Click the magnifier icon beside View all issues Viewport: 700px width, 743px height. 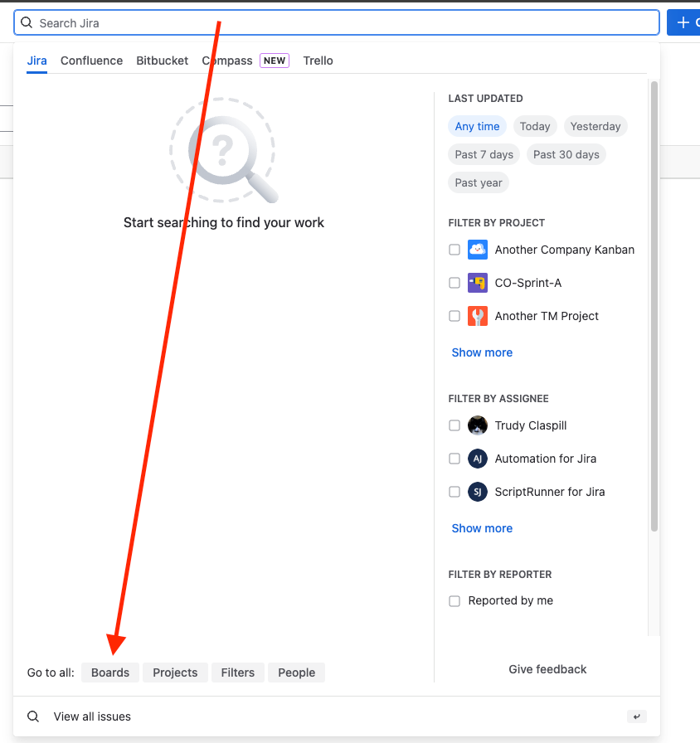pyautogui.click(x=33, y=716)
